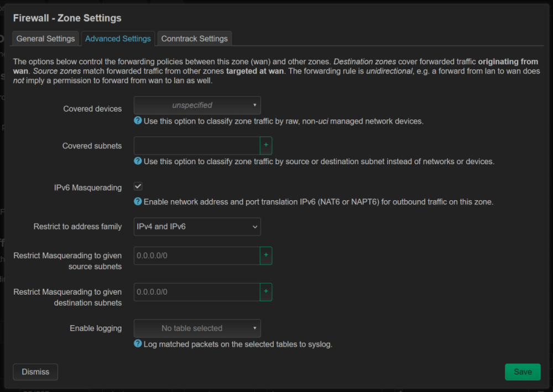This screenshot has height=392, width=553.
Task: Click the source subnets 0.0.0.0/0 field
Action: 197,255
